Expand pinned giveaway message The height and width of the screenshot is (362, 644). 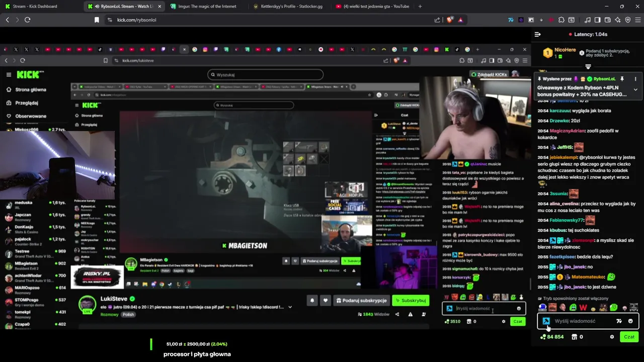(x=635, y=89)
